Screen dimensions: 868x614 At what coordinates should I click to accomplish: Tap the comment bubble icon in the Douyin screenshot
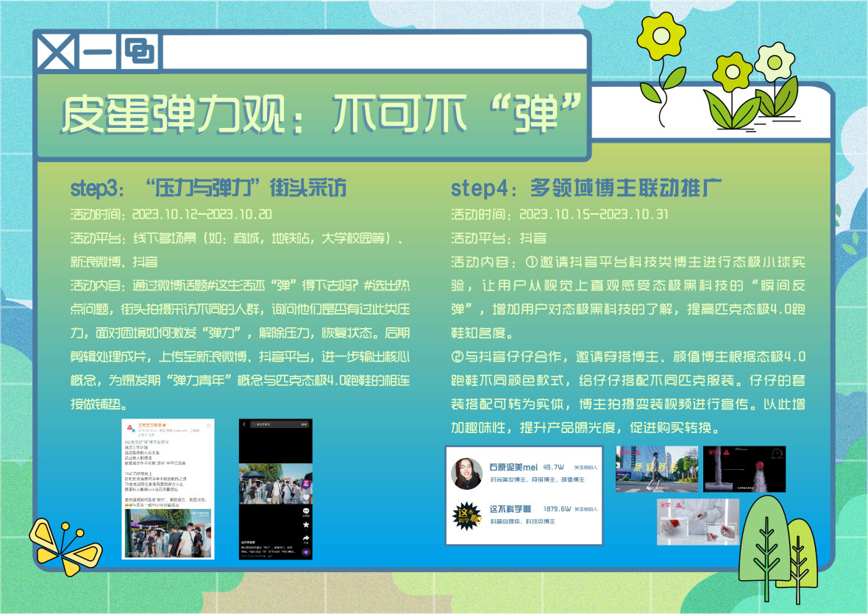(305, 511)
